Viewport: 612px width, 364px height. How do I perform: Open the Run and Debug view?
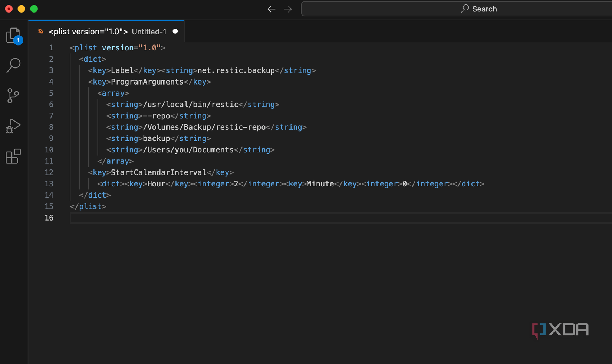13,126
